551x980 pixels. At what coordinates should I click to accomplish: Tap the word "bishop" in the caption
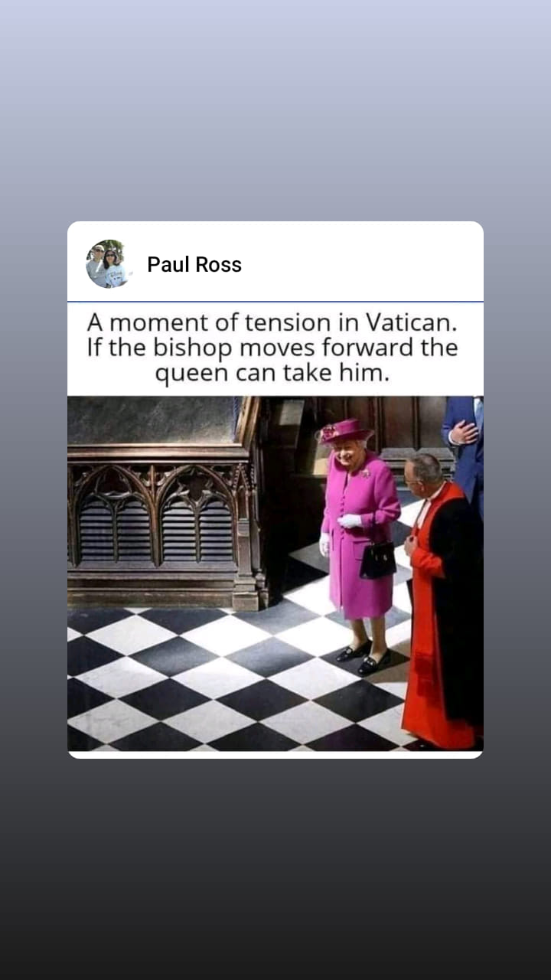(x=192, y=348)
